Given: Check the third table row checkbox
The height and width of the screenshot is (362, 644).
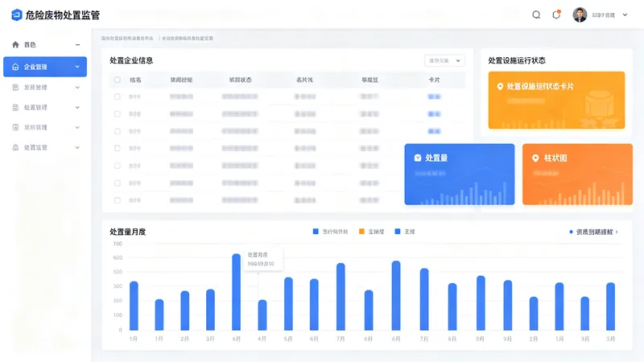Looking at the screenshot, I should pos(118,131).
